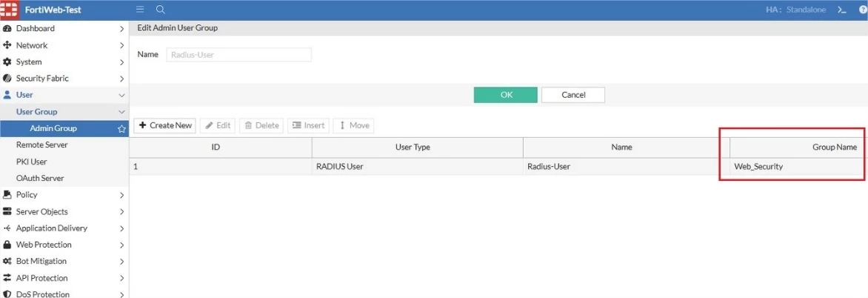This screenshot has height=298, width=868.
Task: Click the Dashboard gauge icon
Action: [7, 28]
